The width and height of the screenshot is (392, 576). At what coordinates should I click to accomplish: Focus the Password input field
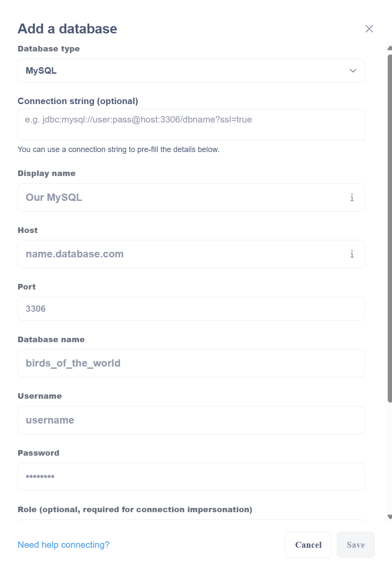coord(191,477)
